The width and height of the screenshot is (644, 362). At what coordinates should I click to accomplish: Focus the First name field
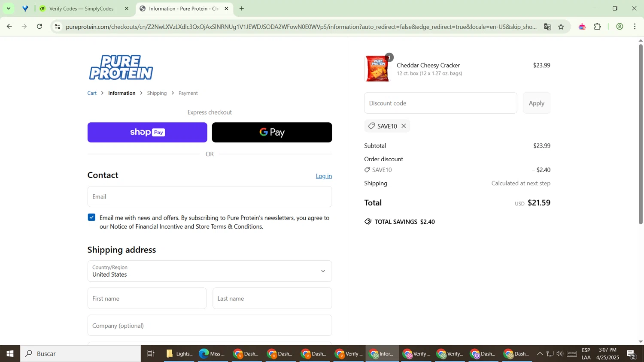point(147,299)
